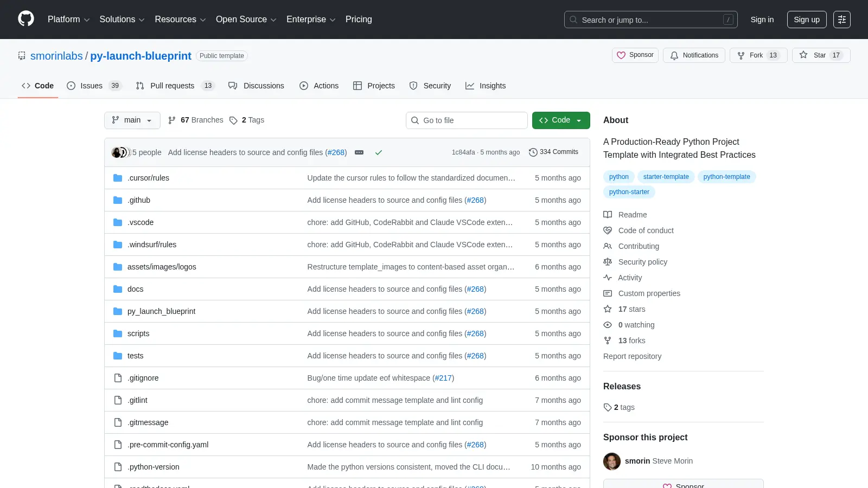View the 334 Commits history
The image size is (868, 488).
[553, 152]
